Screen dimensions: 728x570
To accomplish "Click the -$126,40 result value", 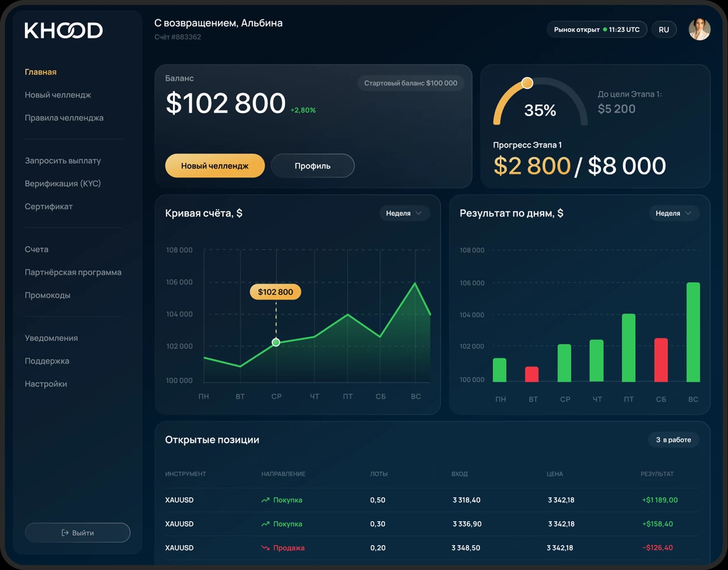I will 658,548.
